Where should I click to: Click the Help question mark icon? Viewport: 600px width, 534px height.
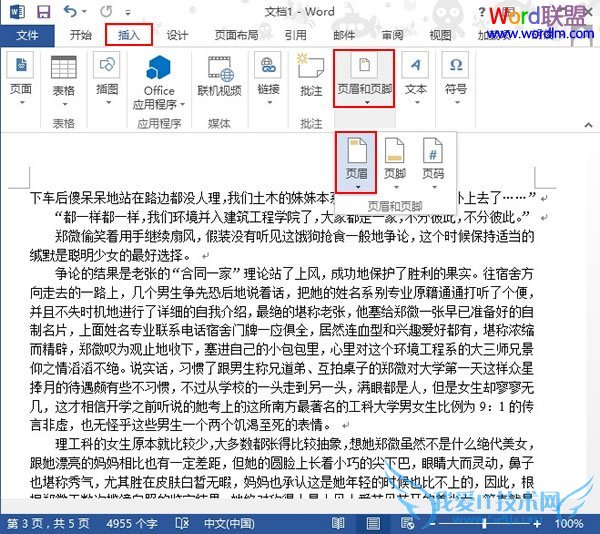(x=482, y=13)
